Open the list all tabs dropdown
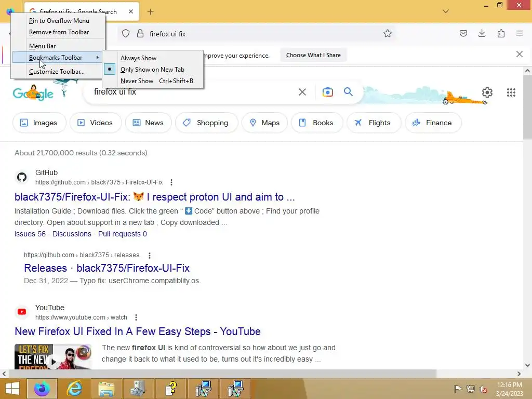Screen dimensions: 532x399 445,11
